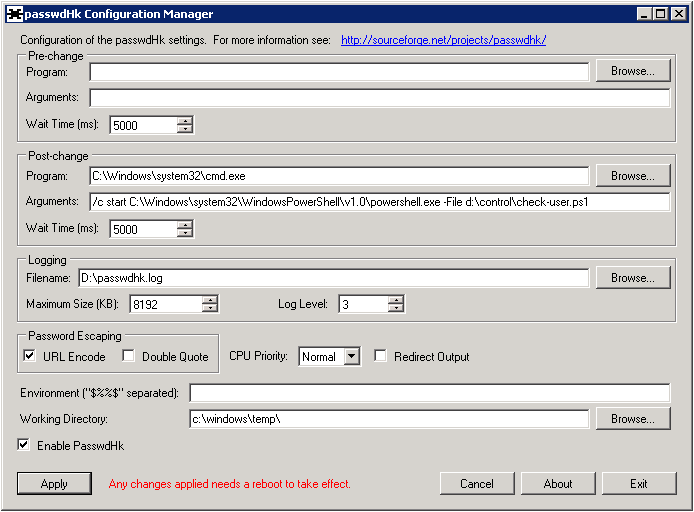Browse for the Pre-change program

(x=633, y=71)
